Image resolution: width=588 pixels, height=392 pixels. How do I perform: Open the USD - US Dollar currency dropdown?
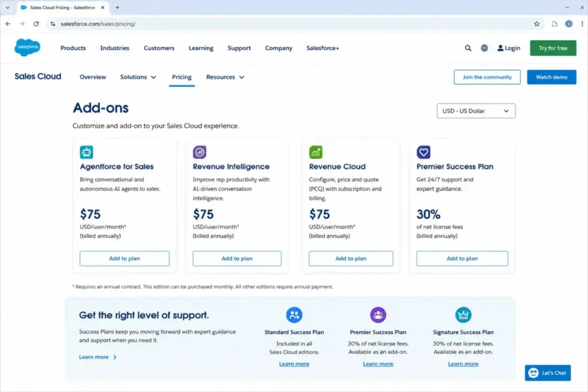click(476, 111)
